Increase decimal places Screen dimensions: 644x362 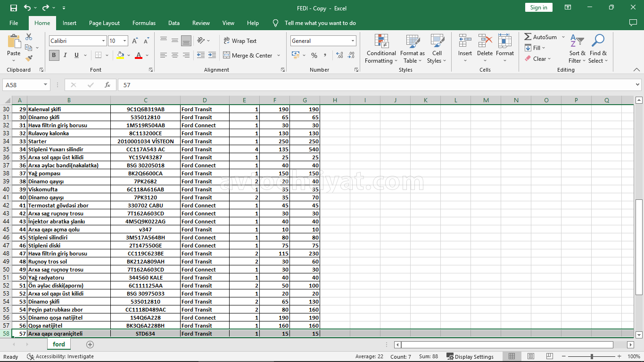click(x=340, y=55)
